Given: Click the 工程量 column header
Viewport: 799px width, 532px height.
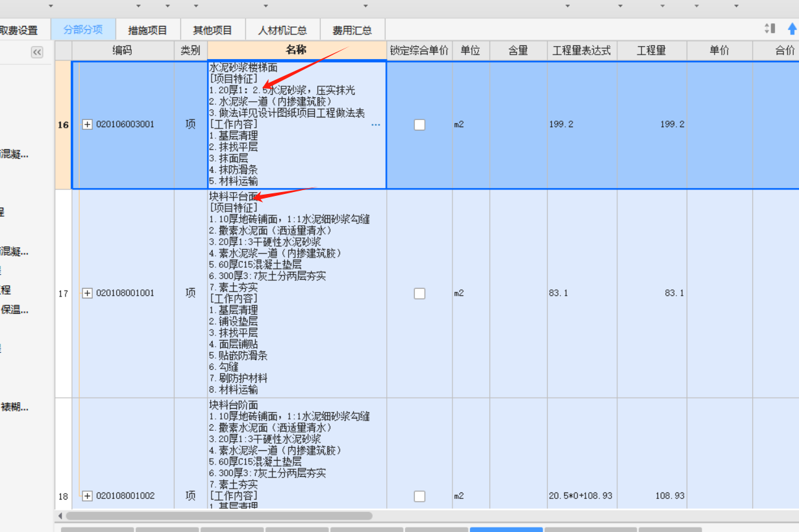Looking at the screenshot, I should click(x=652, y=51).
